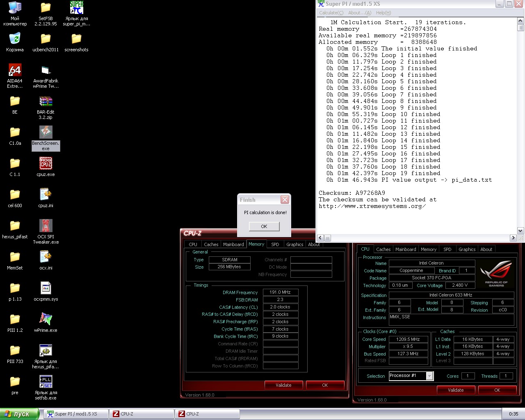The image size is (525, 420).
Task: Open hexus_pifast shortcut with gear icon
Action: tap(46, 356)
